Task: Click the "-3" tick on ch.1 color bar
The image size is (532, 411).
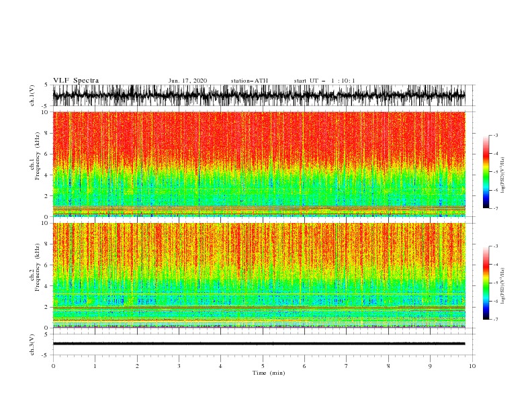Action: (495, 135)
